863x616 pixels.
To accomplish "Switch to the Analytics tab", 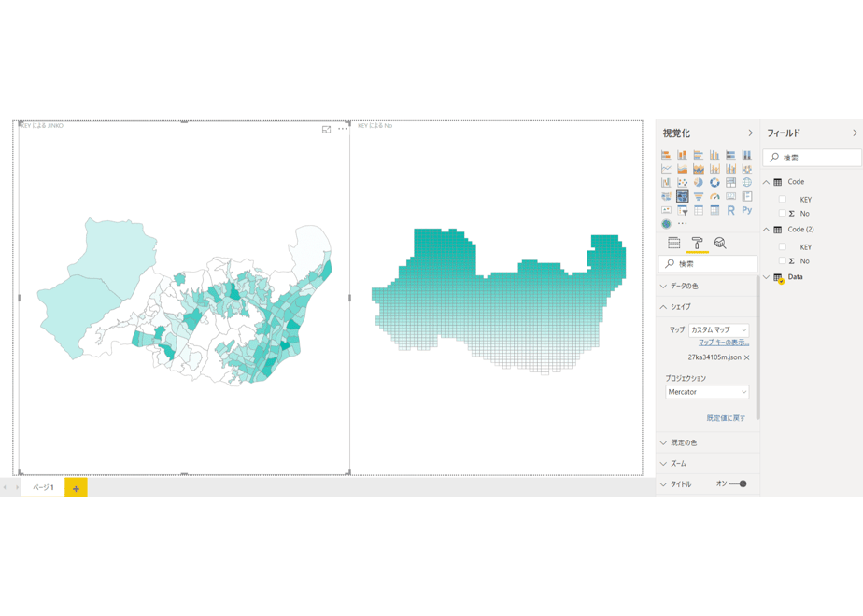I will coord(720,243).
